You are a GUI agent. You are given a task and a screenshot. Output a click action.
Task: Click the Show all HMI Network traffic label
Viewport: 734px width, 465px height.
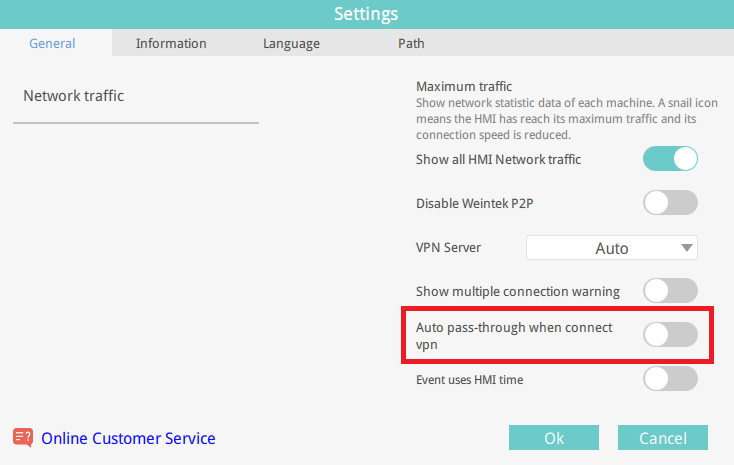[499, 160]
